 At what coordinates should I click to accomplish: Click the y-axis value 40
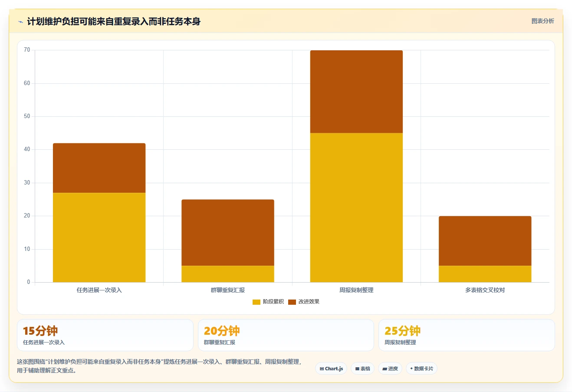27,149
